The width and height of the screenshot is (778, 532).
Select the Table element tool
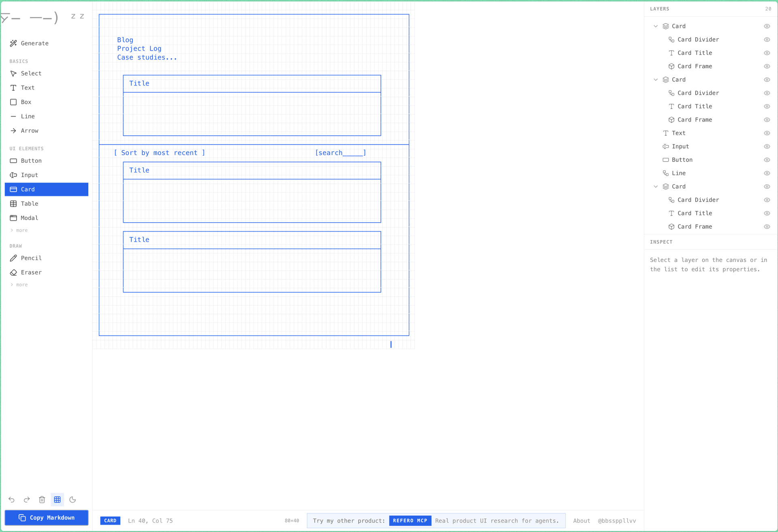[29, 203]
